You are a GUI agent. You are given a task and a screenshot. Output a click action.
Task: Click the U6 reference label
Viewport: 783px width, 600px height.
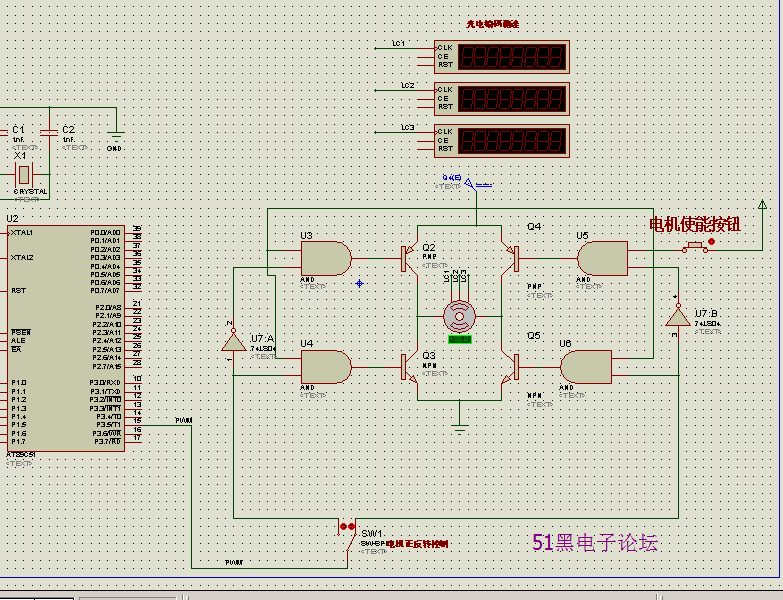click(x=565, y=343)
